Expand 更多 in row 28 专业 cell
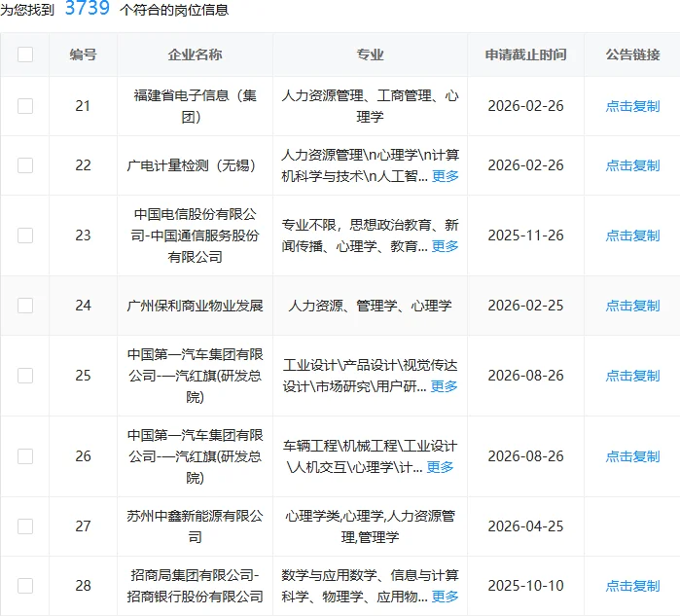Viewport: 680px width, 616px height. click(x=446, y=597)
